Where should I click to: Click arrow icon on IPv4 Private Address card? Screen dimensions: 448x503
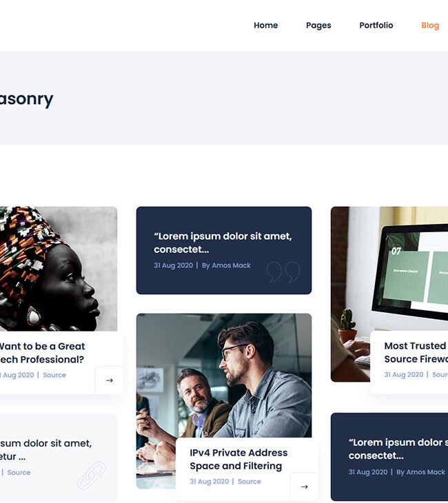pos(304,486)
